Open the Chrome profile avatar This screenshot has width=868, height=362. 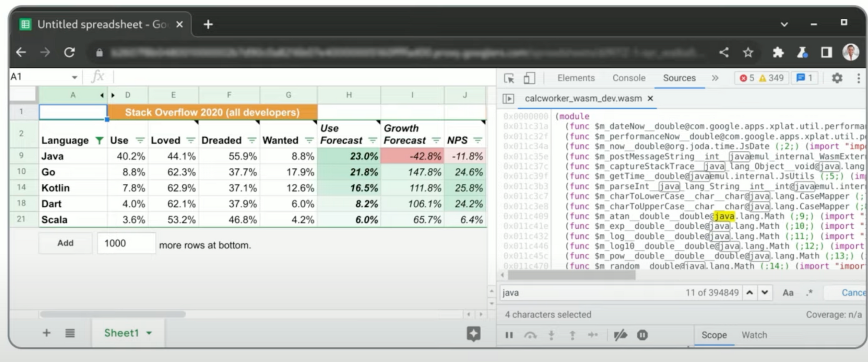coord(851,52)
